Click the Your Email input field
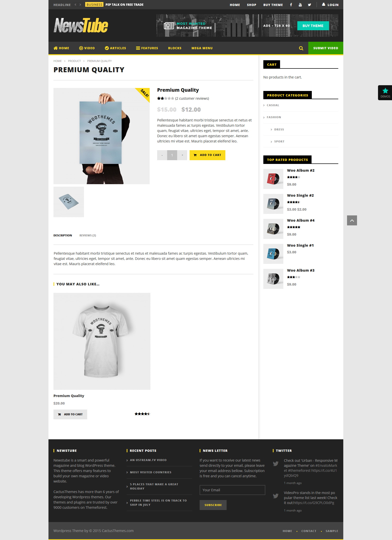This screenshot has height=540, width=392. click(232, 490)
